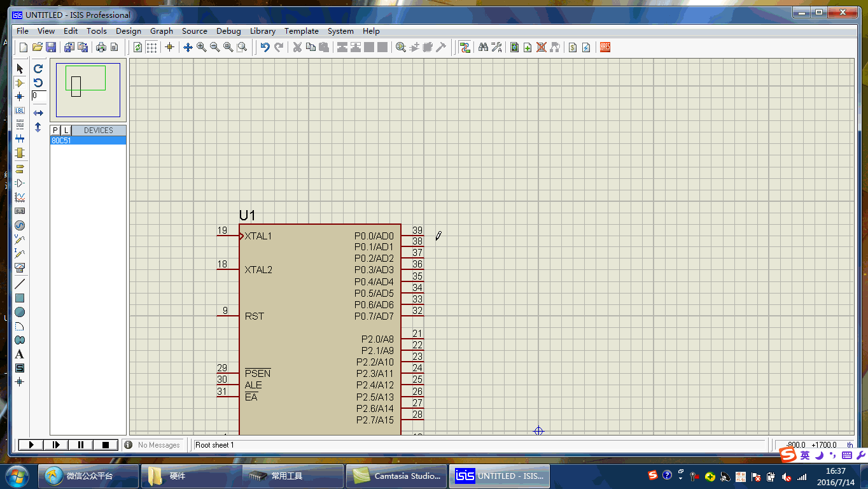Select device pins mode
868x489 pixels.
pos(20,183)
